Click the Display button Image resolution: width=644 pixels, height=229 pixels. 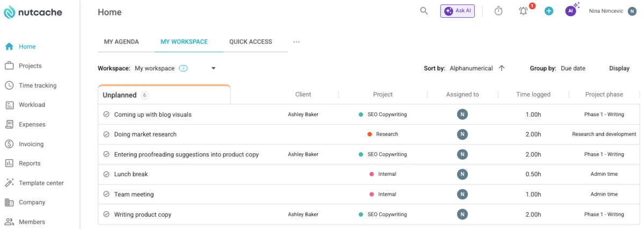(x=619, y=68)
